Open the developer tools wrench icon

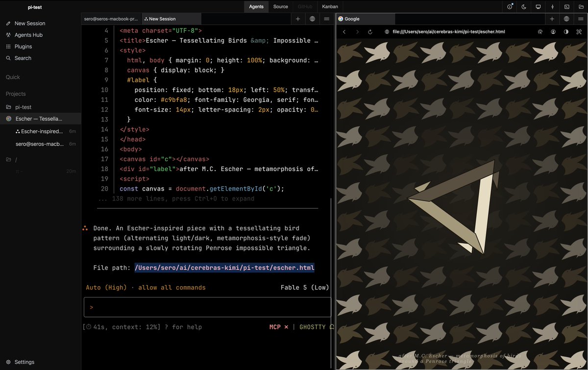(579, 31)
